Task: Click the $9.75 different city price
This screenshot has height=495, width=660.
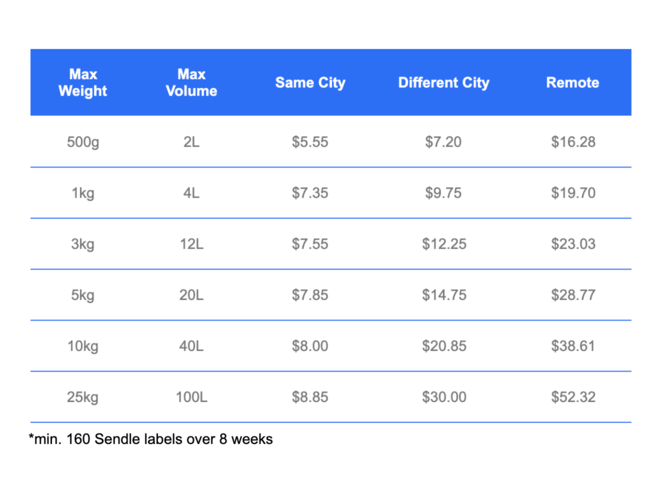Action: (443, 193)
